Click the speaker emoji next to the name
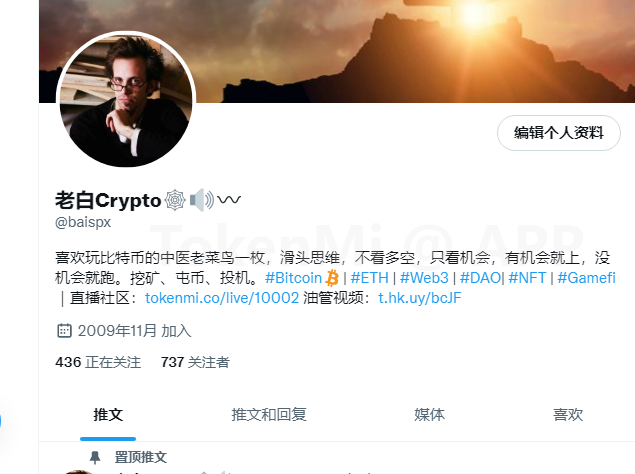 [202, 200]
